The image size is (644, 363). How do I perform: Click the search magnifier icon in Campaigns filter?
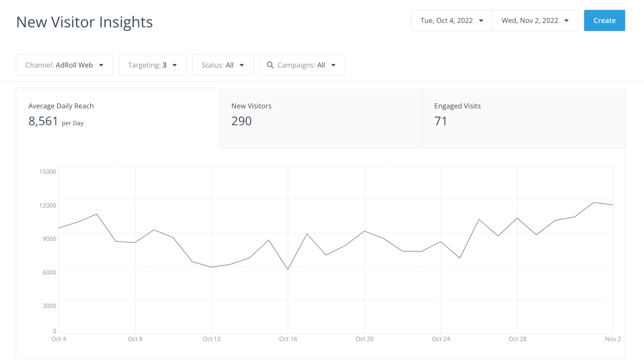(x=270, y=65)
